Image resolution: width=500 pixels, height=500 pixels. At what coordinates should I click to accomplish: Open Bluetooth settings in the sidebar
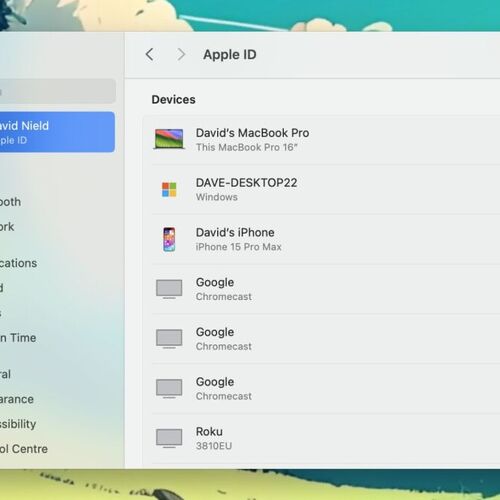[x=11, y=202]
